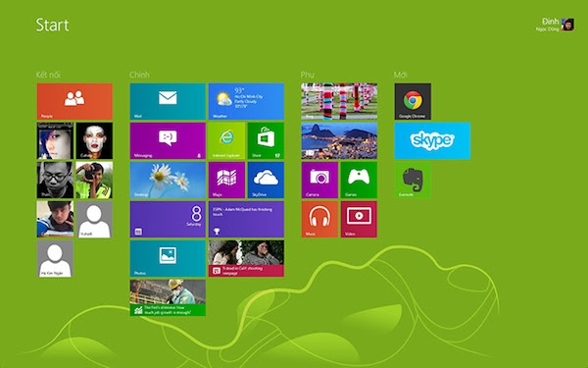Open the People tile
This screenshot has height=368, width=588.
(x=74, y=101)
